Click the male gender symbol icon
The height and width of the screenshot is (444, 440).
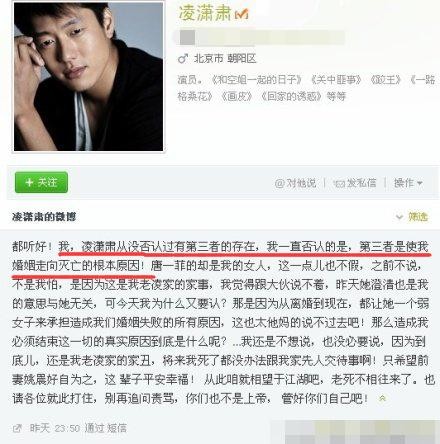[183, 59]
